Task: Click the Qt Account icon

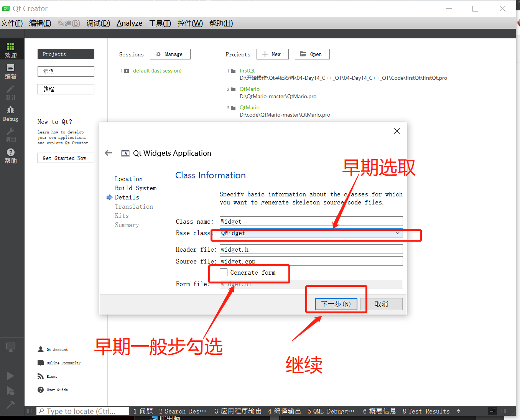Action: pos(41,349)
